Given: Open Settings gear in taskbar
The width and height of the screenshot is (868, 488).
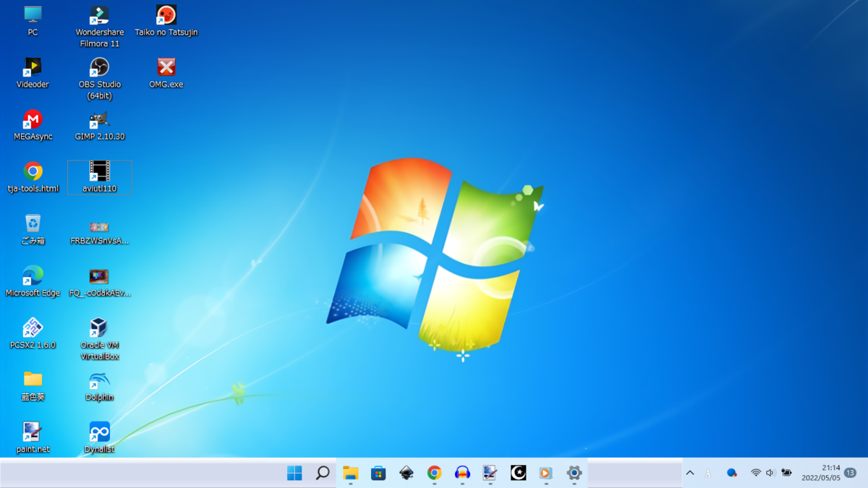Looking at the screenshot, I should point(574,473).
